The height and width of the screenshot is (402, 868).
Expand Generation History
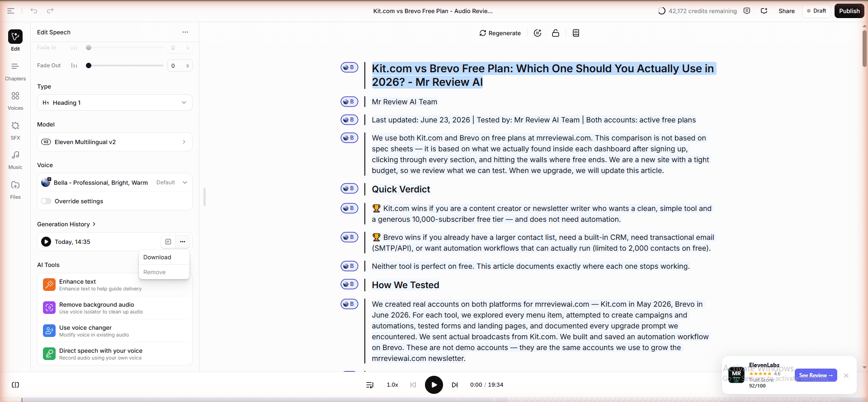point(66,224)
